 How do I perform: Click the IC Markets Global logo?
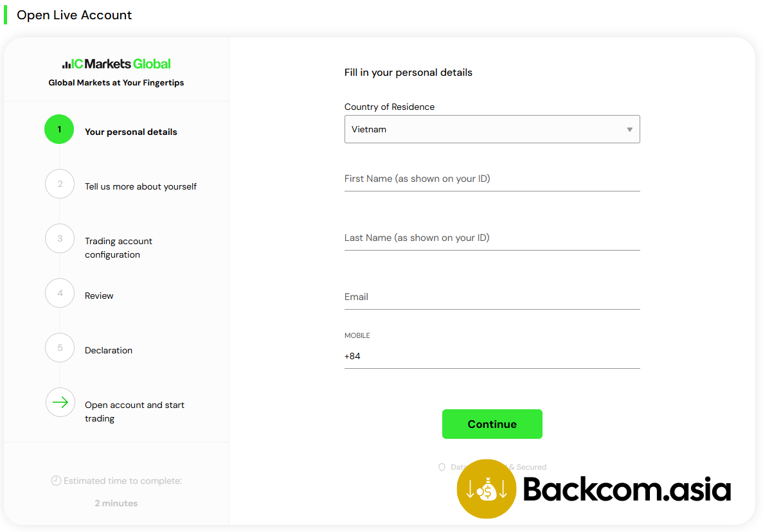point(116,63)
